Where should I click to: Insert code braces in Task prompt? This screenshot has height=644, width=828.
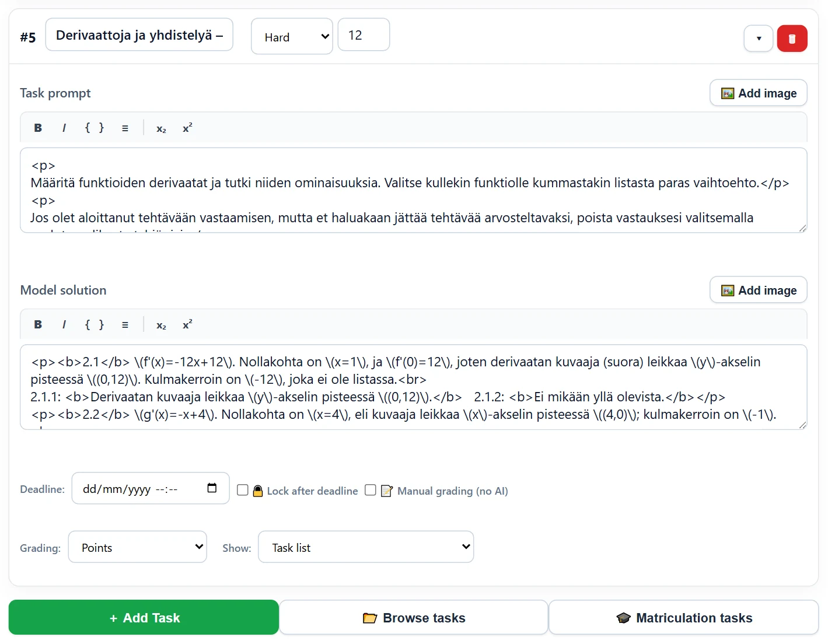click(95, 128)
